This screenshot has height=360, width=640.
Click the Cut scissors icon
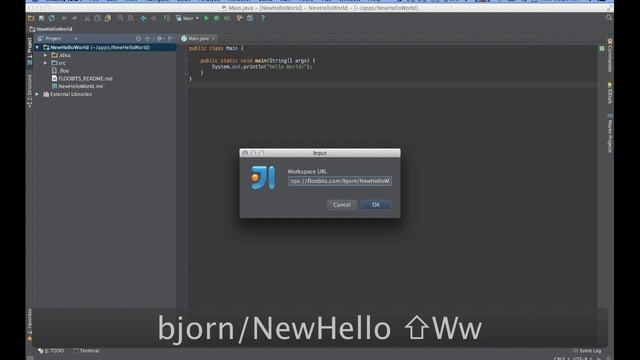pyautogui.click(x=87, y=18)
